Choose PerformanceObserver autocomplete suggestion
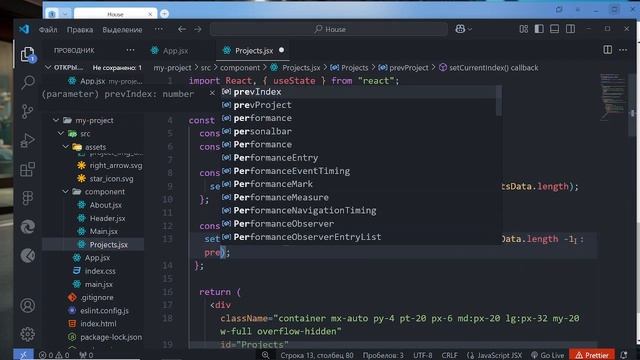The width and height of the screenshot is (640, 360). 358,224
